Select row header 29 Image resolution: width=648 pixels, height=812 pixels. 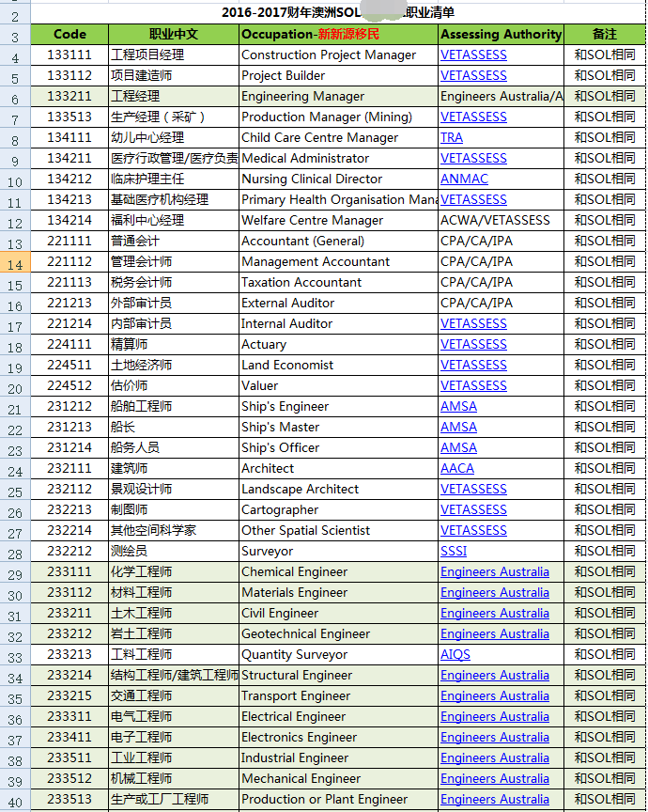click(15, 572)
